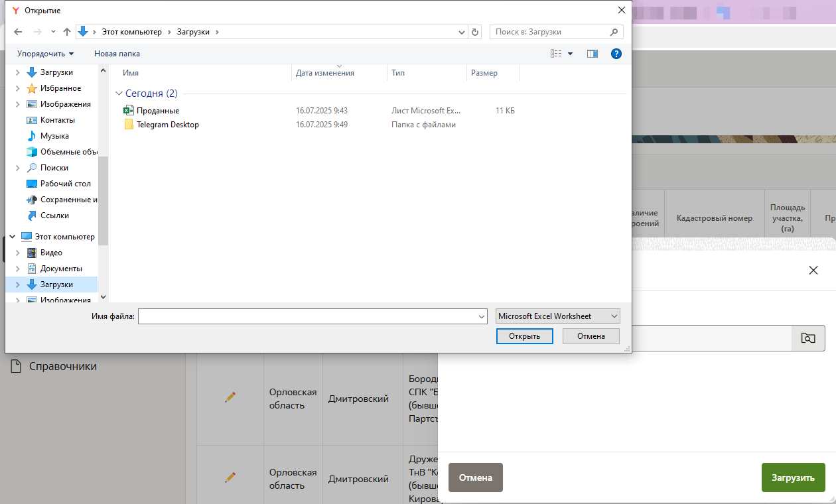Select Рабочий стол in the navigation tree
Viewport: 836px width, 504px height.
point(65,184)
